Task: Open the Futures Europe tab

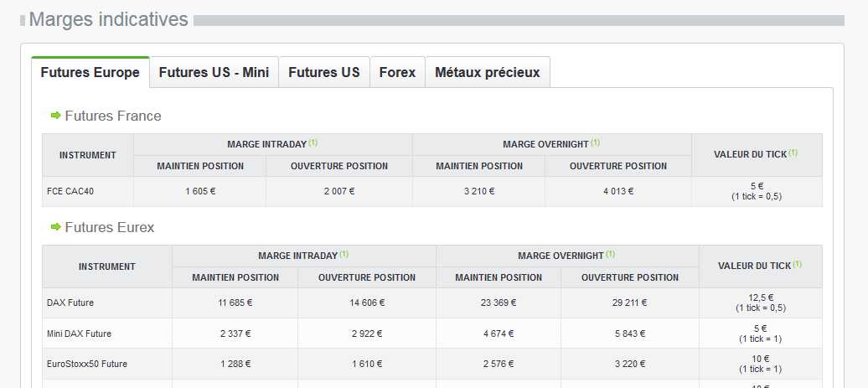Action: pyautogui.click(x=90, y=72)
